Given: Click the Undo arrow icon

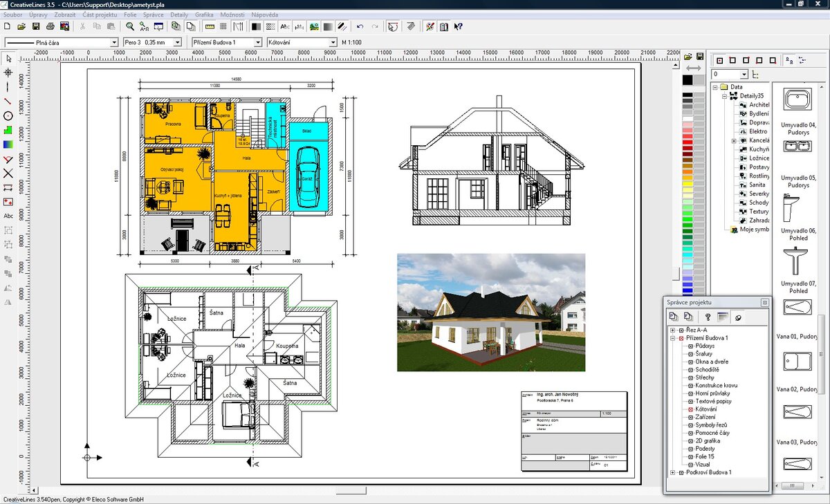Looking at the screenshot, I should (x=360, y=26).
